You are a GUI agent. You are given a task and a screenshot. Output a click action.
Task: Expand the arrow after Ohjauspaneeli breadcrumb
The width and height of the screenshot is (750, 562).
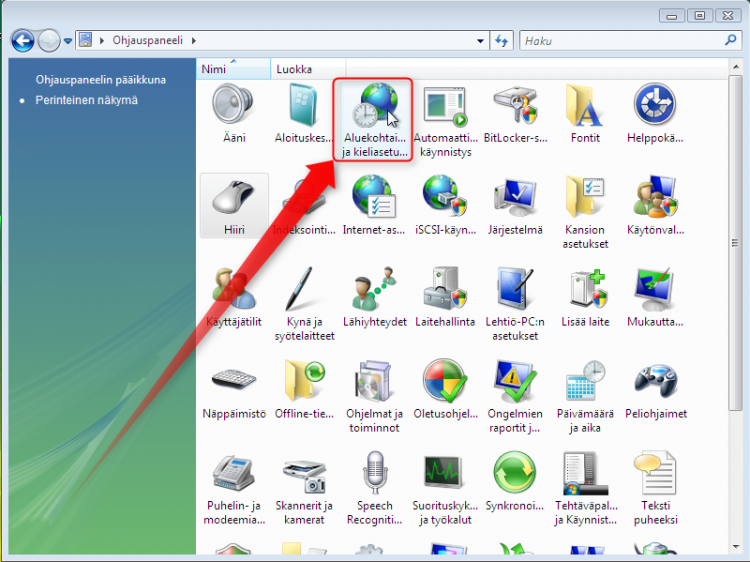194,41
